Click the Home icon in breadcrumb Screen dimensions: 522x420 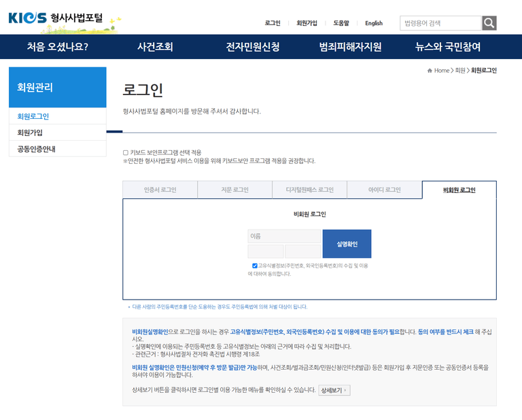pos(430,71)
